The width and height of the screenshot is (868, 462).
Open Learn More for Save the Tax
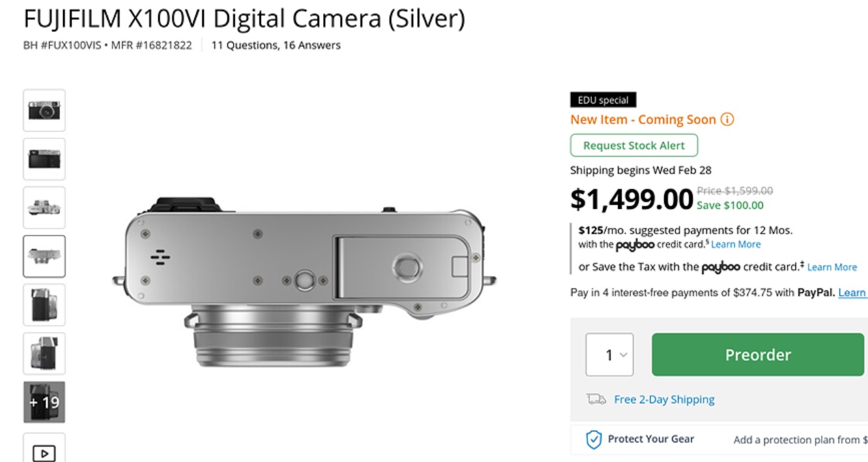[831, 267]
